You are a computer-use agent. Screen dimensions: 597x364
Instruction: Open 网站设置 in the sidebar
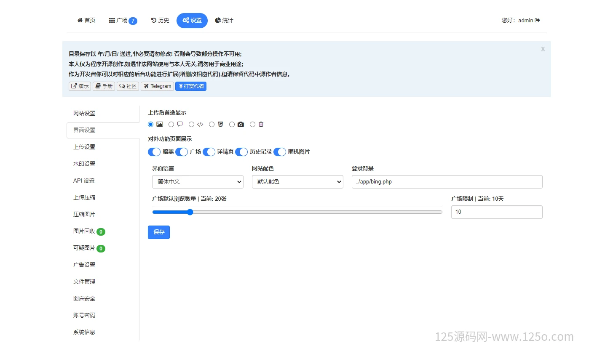103,113
